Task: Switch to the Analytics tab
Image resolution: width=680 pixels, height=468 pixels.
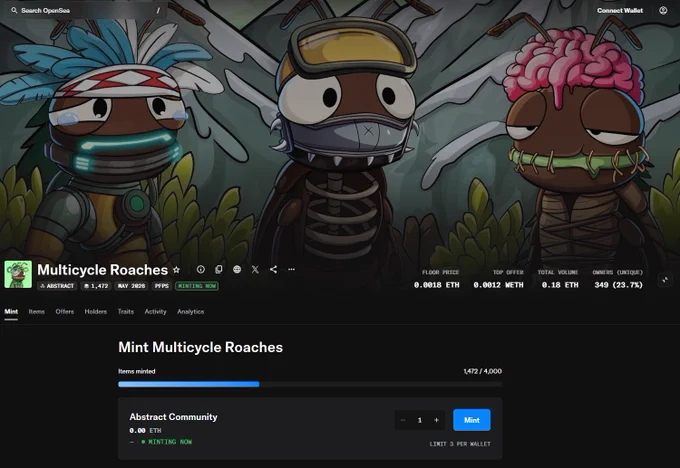Action: pos(190,311)
